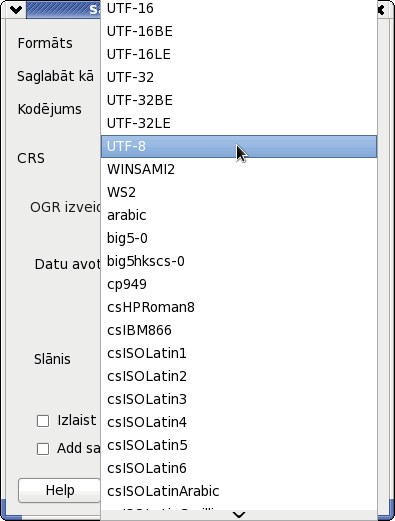This screenshot has height=521, width=395.
Task: Pick UTF-32LE from encoding list
Action: [239, 123]
